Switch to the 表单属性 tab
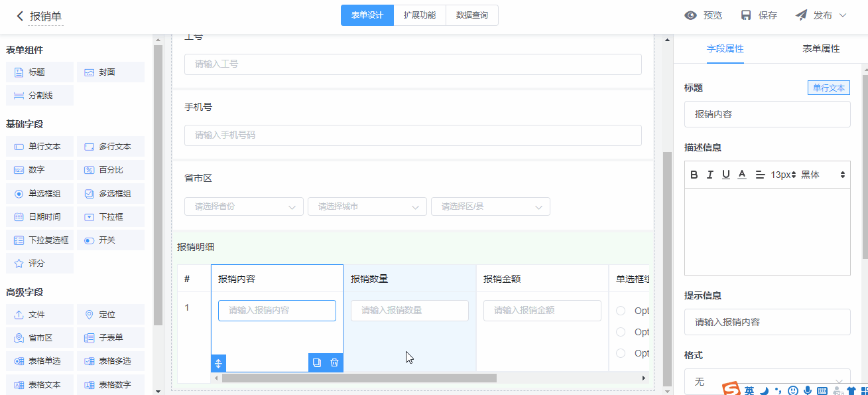This screenshot has width=868, height=395. (x=821, y=49)
